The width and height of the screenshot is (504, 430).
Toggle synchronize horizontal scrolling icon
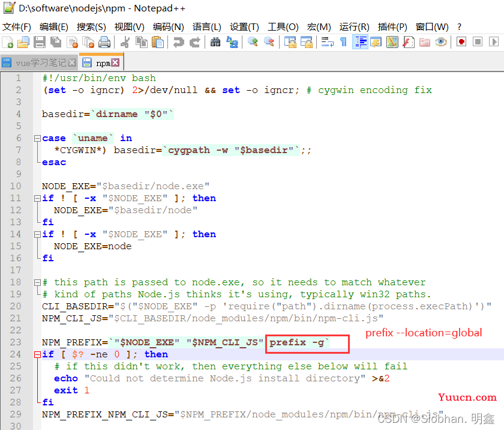click(x=307, y=42)
